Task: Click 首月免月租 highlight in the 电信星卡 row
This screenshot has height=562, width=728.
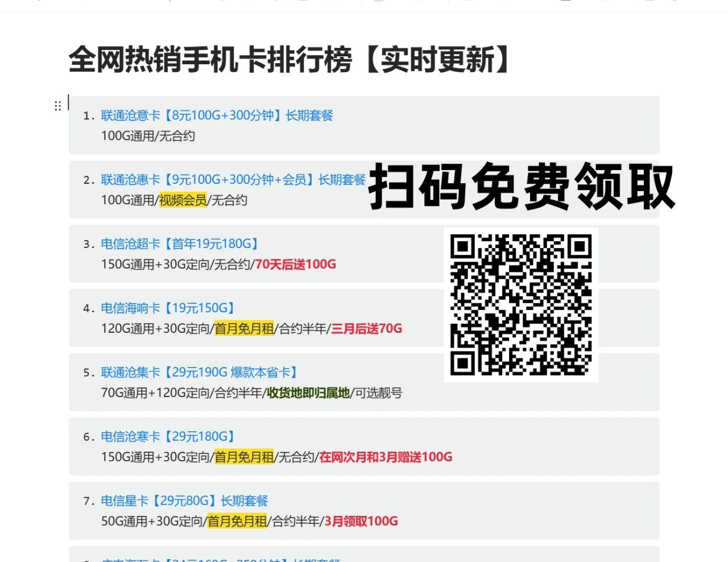Action: pyautogui.click(x=237, y=522)
